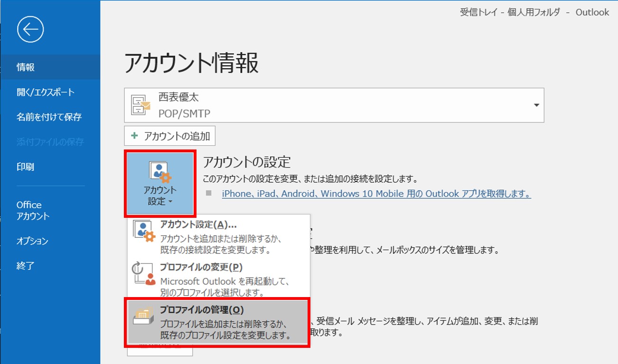Click the folder icon beside プロファイルの管理(O)

pos(143,316)
